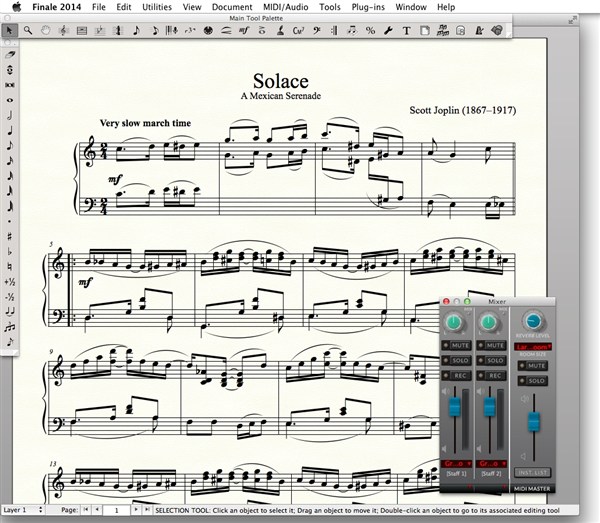This screenshot has width=600, height=523.
Task: Click the Staff 2 volume fader
Action: pyautogui.click(x=489, y=407)
